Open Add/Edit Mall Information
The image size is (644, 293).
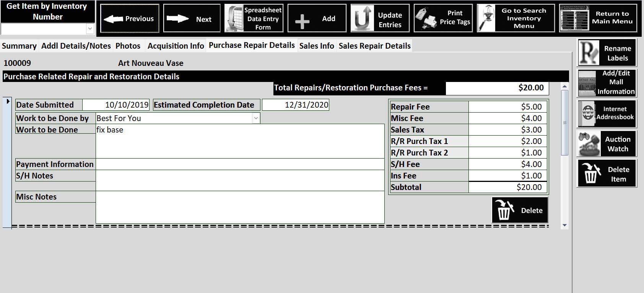pos(607,83)
